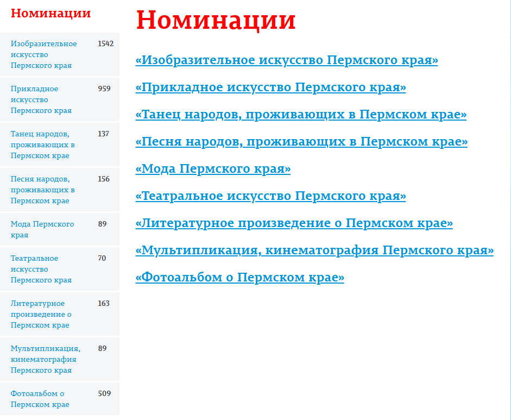
Task: Choose sidebar item Танец народов with 137 entries
Action: pos(42,145)
